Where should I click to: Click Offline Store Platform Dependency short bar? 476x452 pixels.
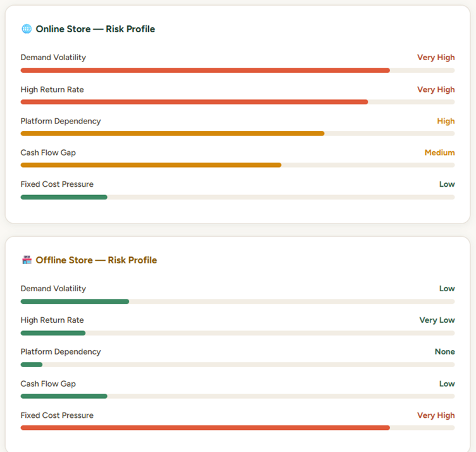click(31, 365)
